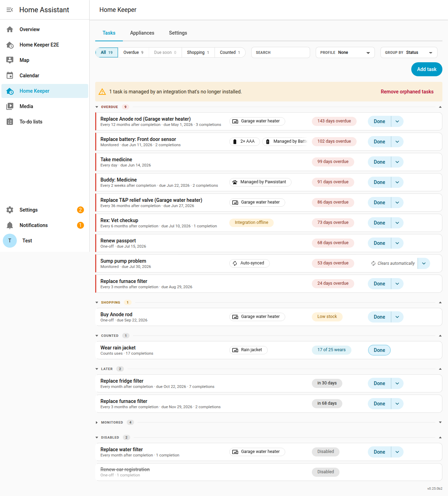Mark Renew passport as Done
The height and width of the screenshot is (496, 448).
(379, 243)
